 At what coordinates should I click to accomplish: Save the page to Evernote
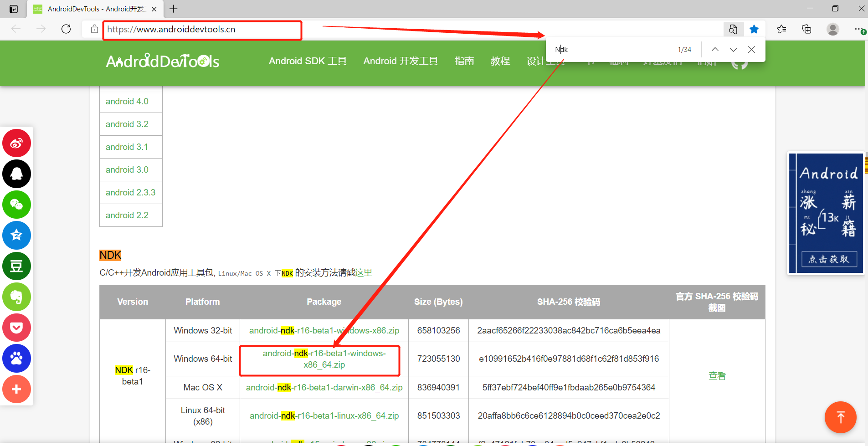(16, 297)
